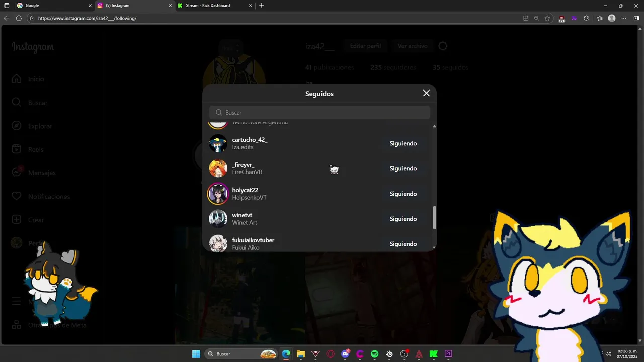This screenshot has width=644, height=362.
Task: Close the Instagram tab
Action: point(170,6)
